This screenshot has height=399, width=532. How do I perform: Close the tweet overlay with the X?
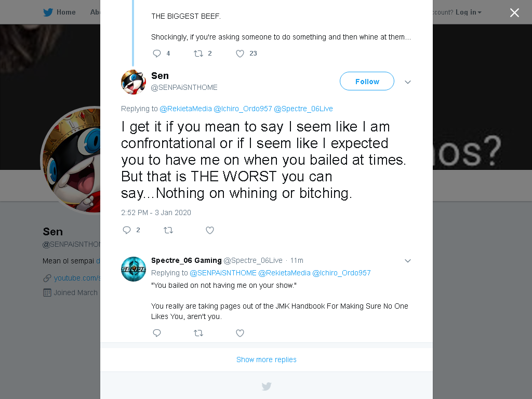coord(514,12)
